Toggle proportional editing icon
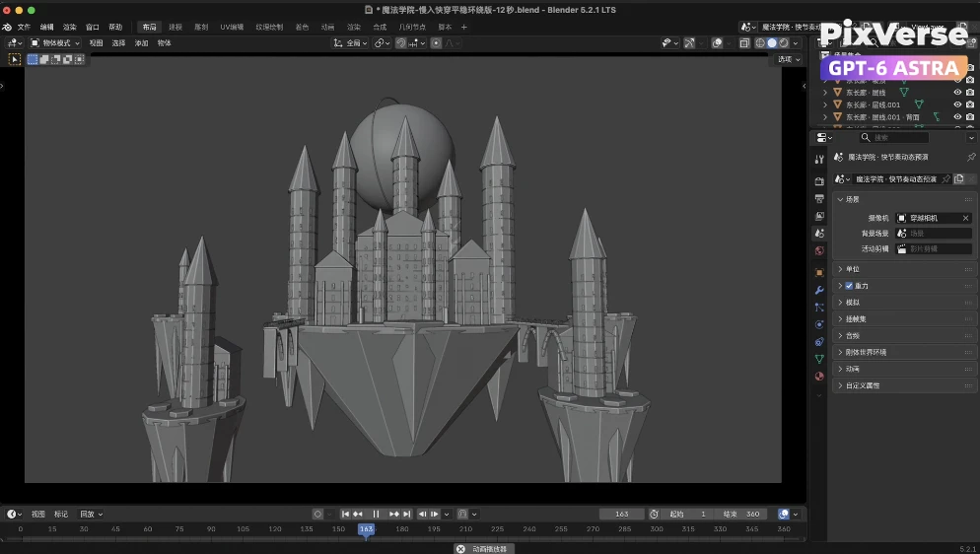Viewport: 980px width, 554px height. tap(436, 43)
